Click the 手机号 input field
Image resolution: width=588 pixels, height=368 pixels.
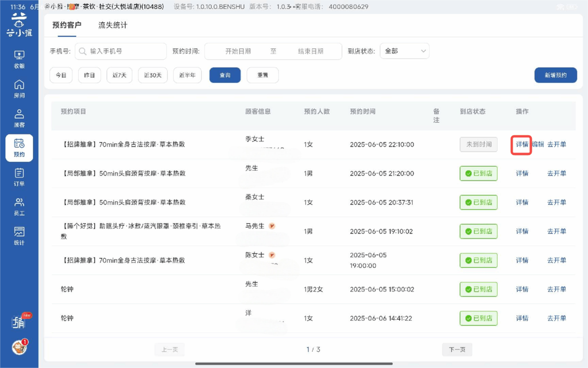(121, 51)
